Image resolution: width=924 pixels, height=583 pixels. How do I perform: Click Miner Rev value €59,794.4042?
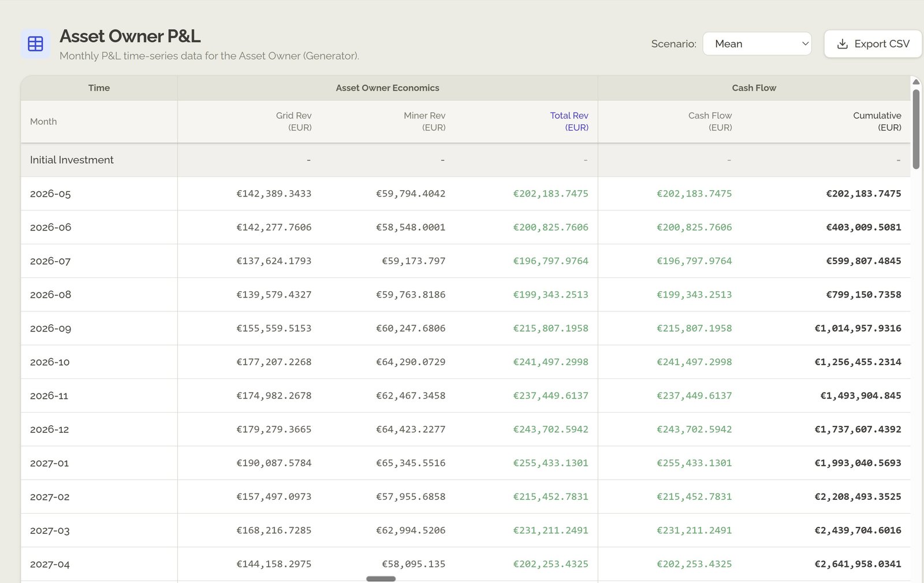click(x=411, y=194)
